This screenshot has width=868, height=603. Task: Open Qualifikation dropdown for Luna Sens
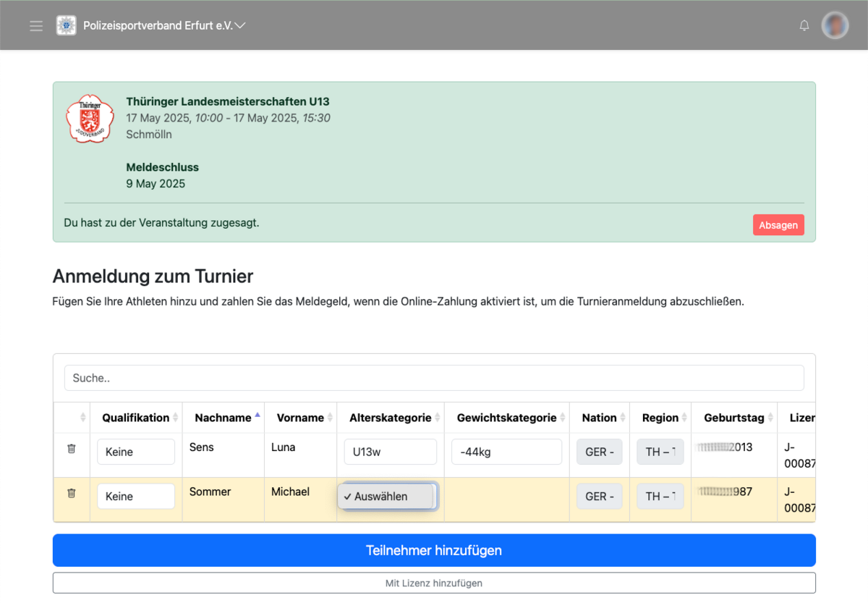pos(136,452)
